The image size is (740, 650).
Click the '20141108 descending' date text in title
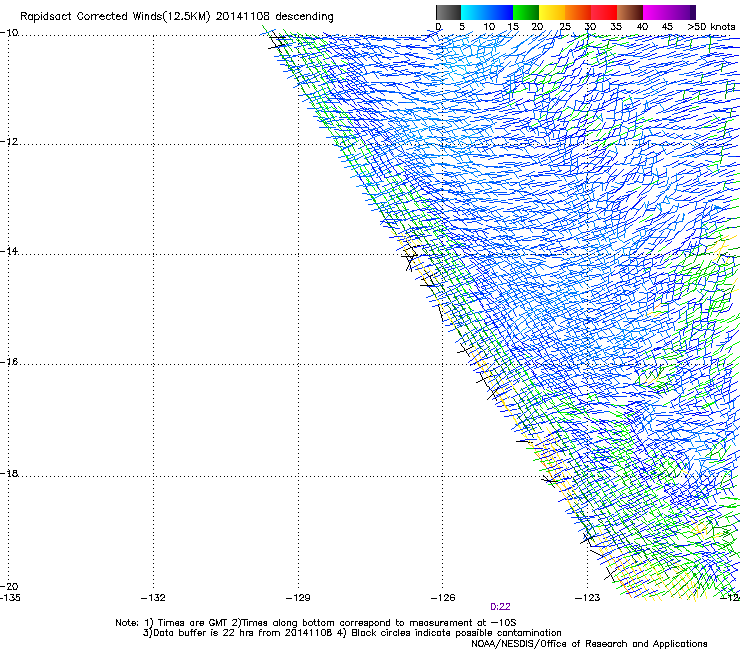coord(274,17)
